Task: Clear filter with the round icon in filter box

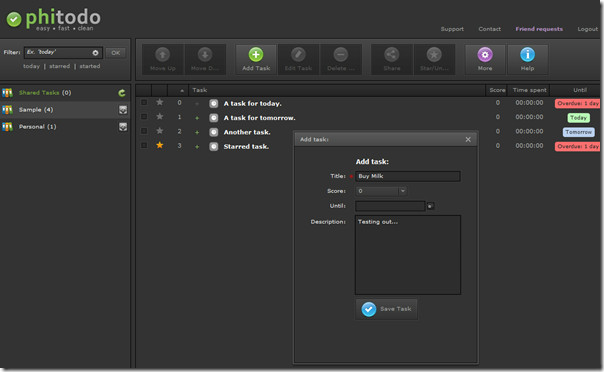Action: pos(95,53)
